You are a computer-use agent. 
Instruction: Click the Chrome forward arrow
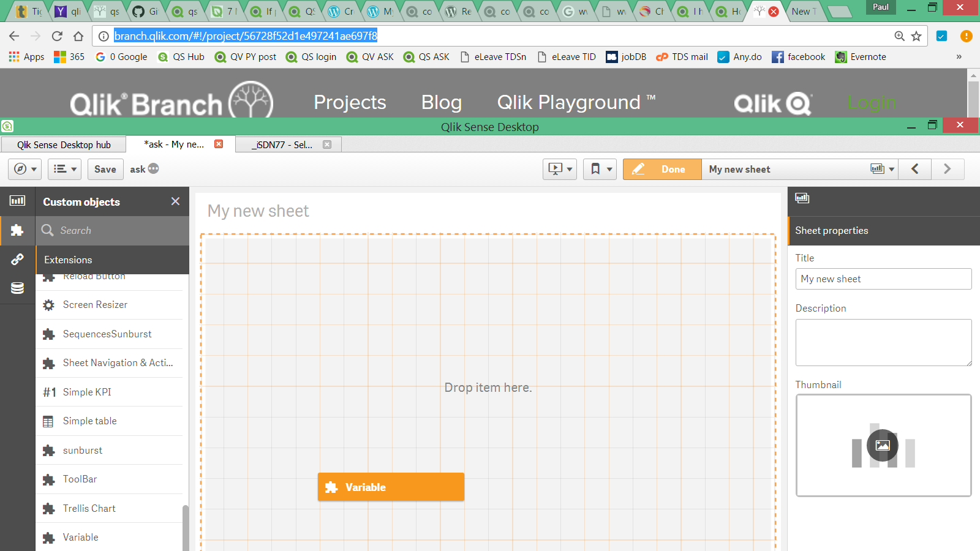pyautogui.click(x=36, y=36)
